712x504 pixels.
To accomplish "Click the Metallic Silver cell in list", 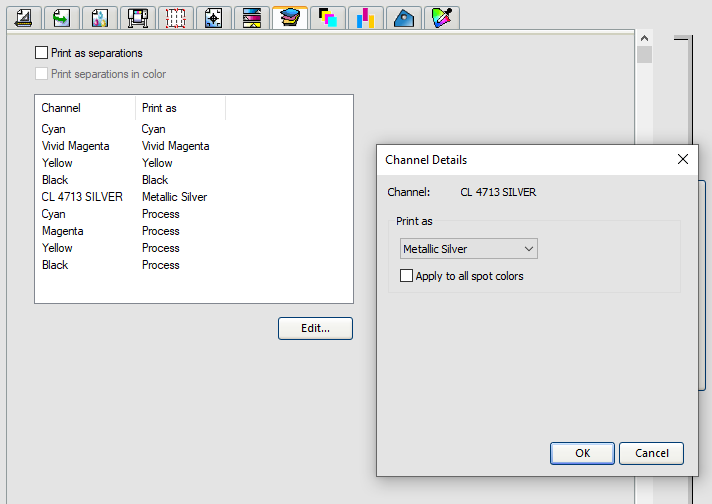I will click(x=174, y=197).
